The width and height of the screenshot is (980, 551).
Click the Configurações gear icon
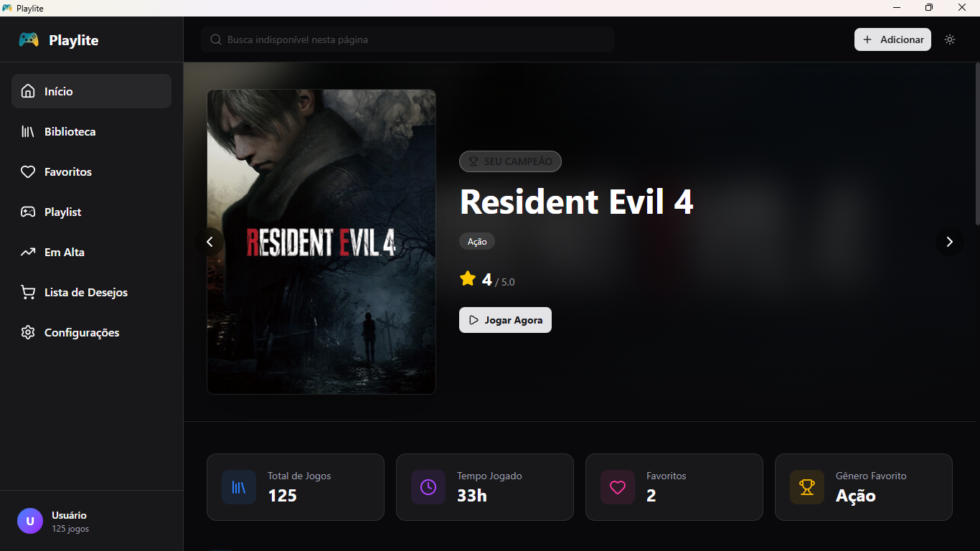(x=28, y=332)
